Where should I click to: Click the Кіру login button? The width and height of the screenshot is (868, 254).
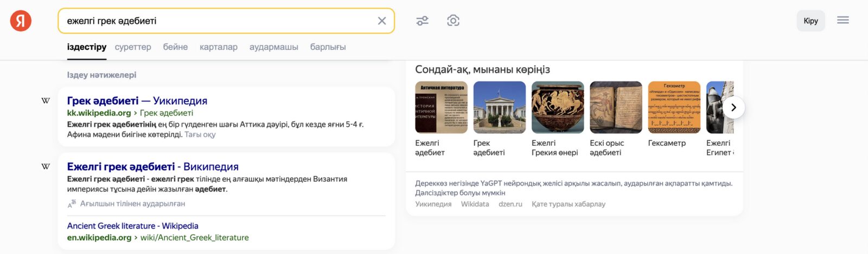pyautogui.click(x=810, y=21)
